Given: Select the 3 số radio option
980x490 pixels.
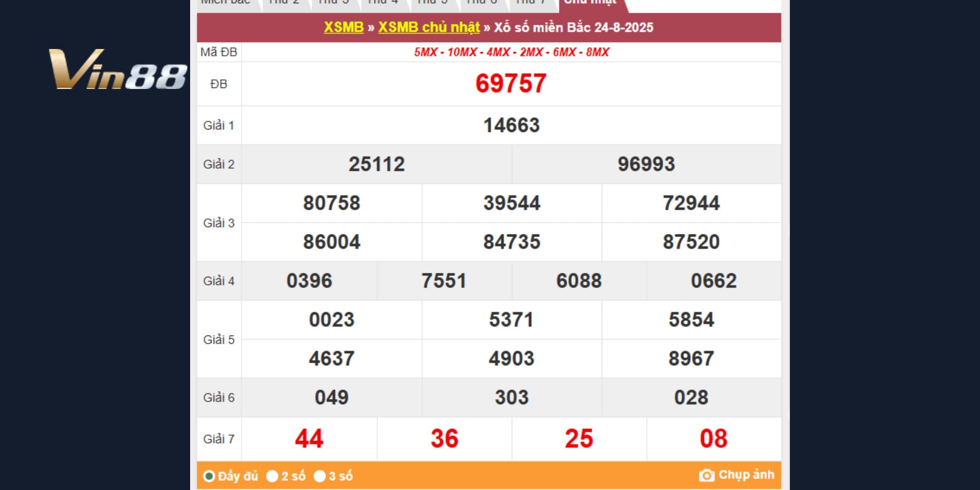Looking at the screenshot, I should coord(319,476).
